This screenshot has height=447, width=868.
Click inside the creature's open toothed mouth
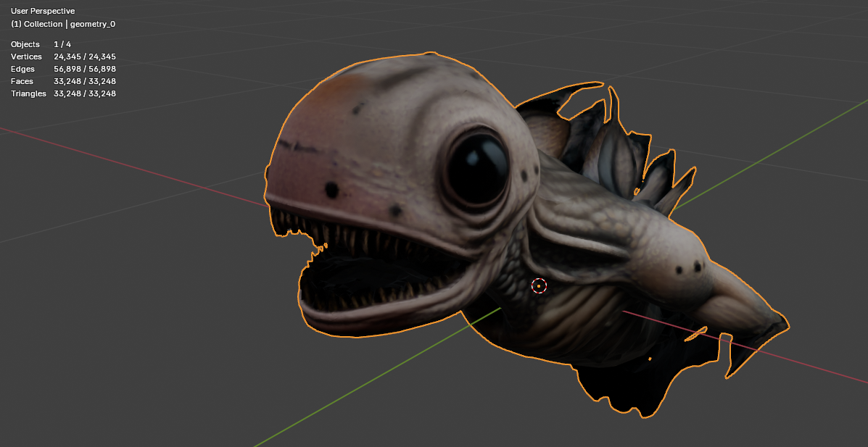(x=376, y=271)
